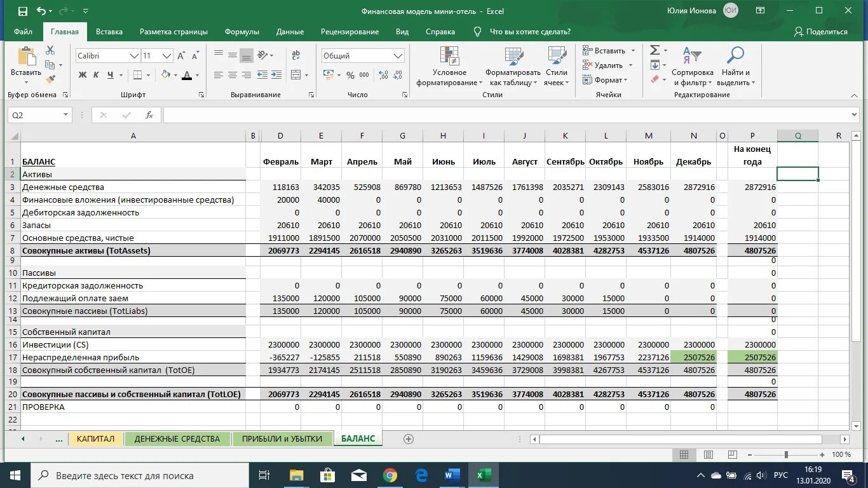Viewport: 868px width, 488px height.
Task: Click the Fill down icon
Action: click(654, 65)
